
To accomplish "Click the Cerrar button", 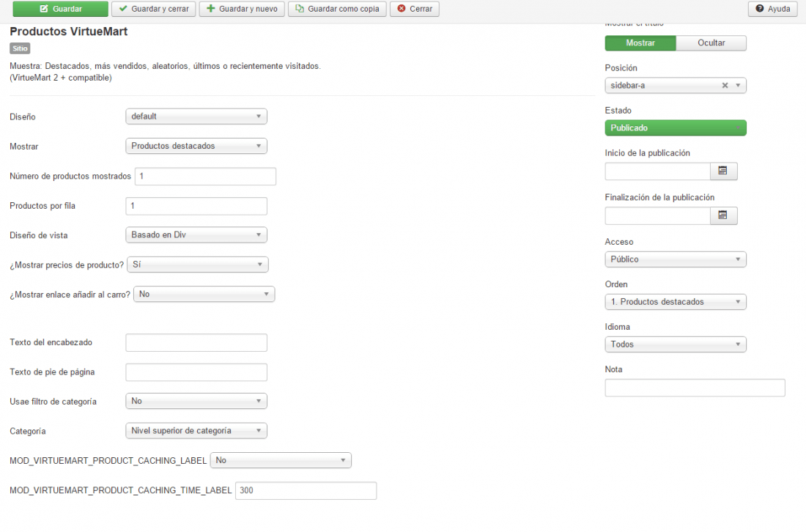I will tap(415, 9).
